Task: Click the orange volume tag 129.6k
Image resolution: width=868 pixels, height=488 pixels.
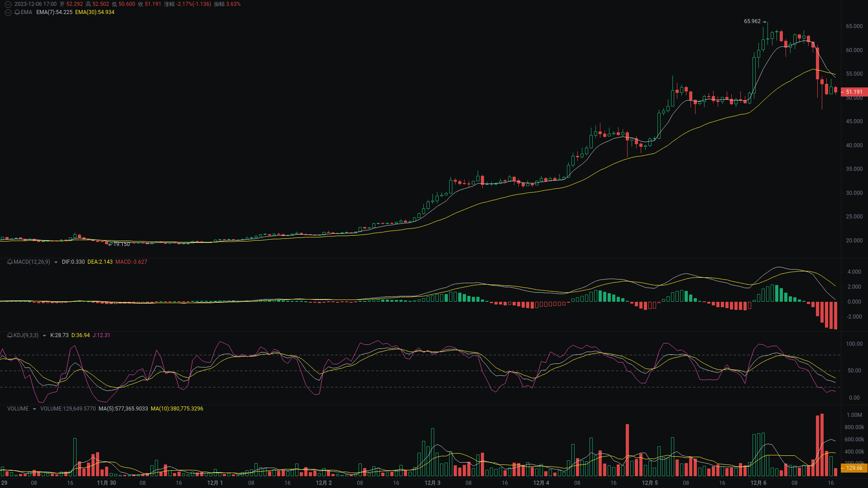Action: click(x=854, y=468)
